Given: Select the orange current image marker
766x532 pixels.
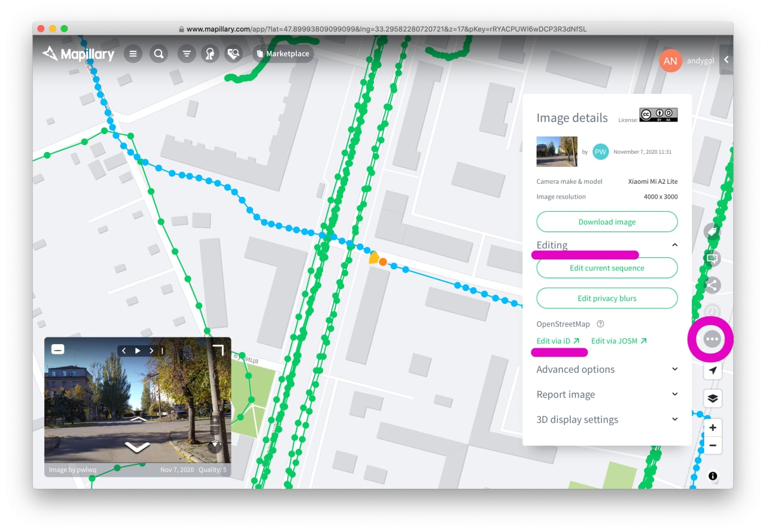Looking at the screenshot, I should click(383, 262).
